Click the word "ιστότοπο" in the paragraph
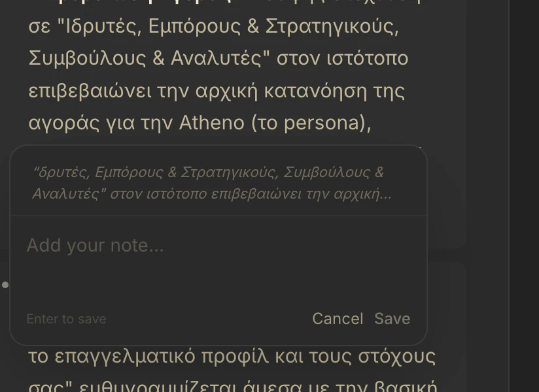Viewport: 539px width, 392px height. pyautogui.click(x=367, y=58)
